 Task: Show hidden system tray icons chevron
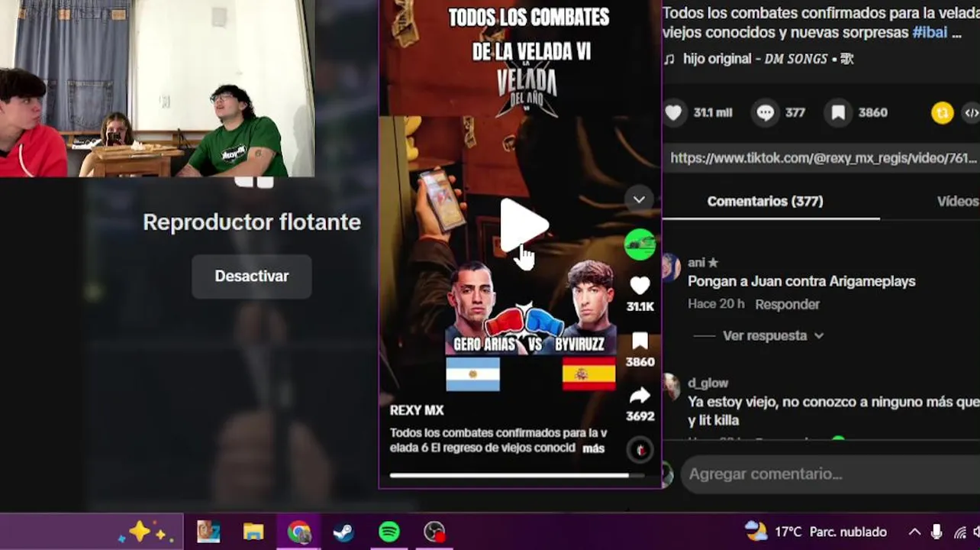[x=914, y=532]
